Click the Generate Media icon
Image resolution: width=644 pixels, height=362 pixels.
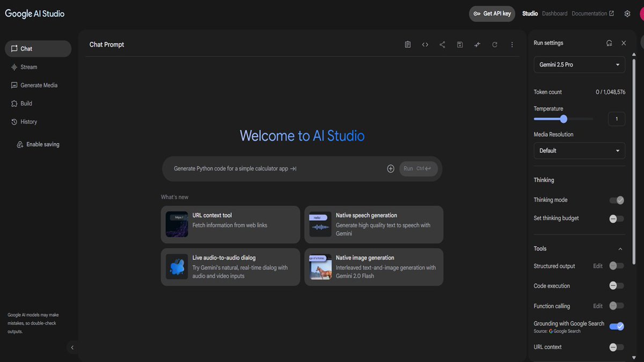(x=14, y=85)
